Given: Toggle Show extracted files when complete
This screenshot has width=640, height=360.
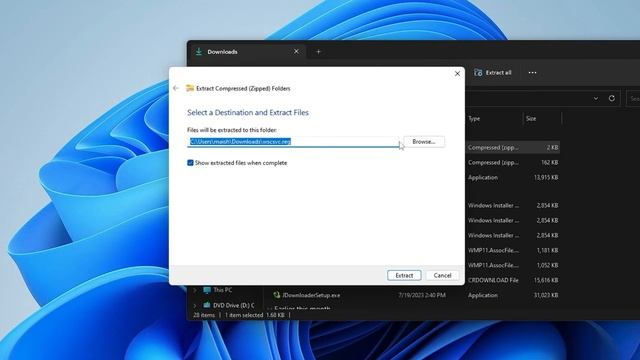Looking at the screenshot, I should (x=190, y=163).
